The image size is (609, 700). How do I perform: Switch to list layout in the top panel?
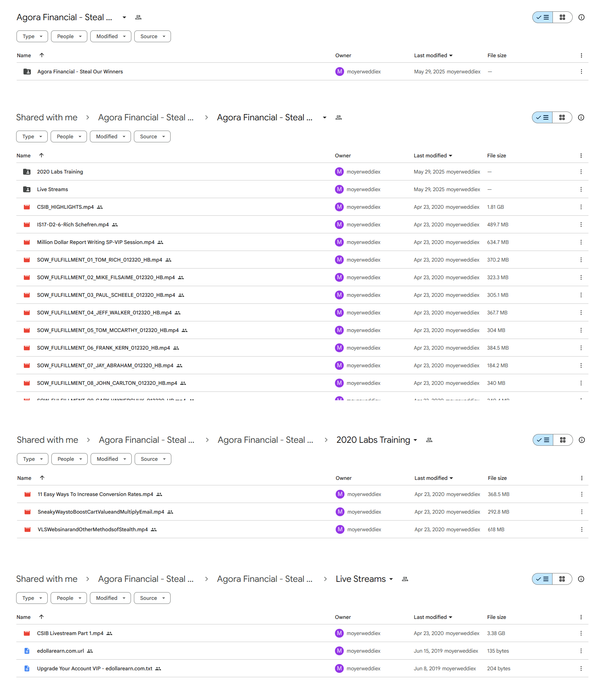pyautogui.click(x=543, y=17)
